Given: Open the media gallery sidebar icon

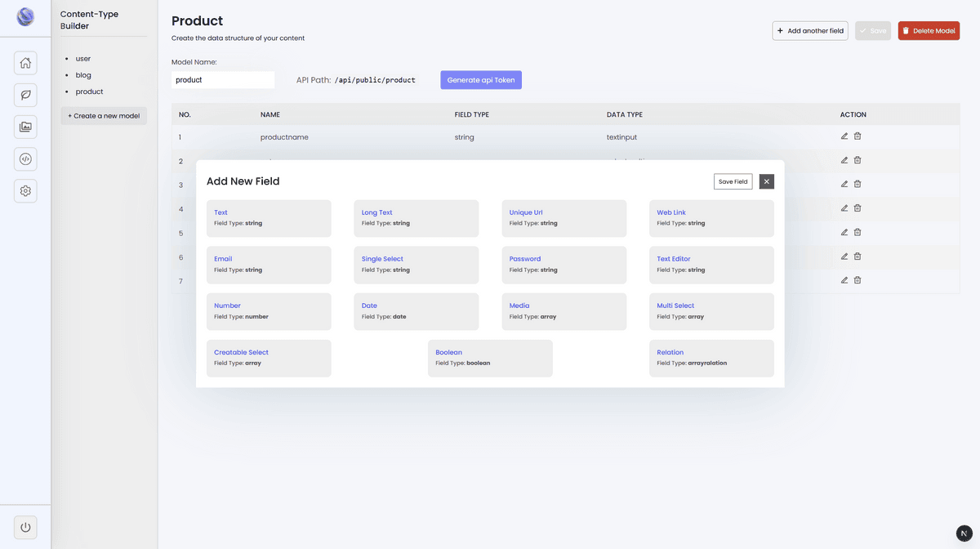Looking at the screenshot, I should [25, 127].
